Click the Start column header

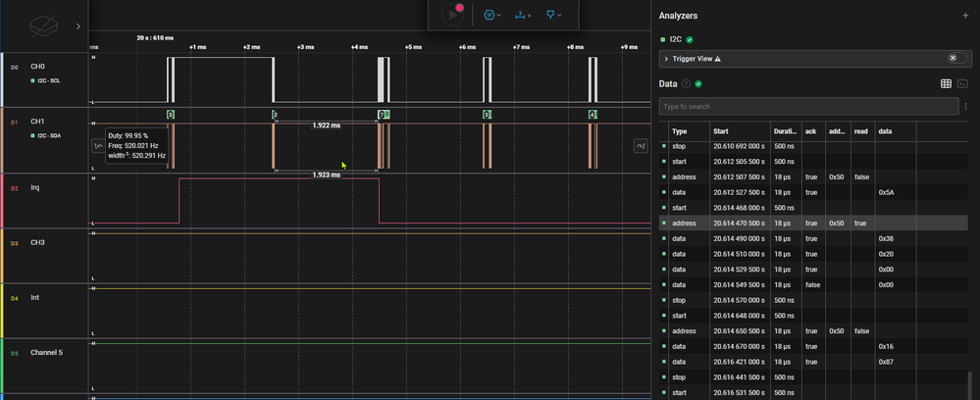[x=720, y=132]
